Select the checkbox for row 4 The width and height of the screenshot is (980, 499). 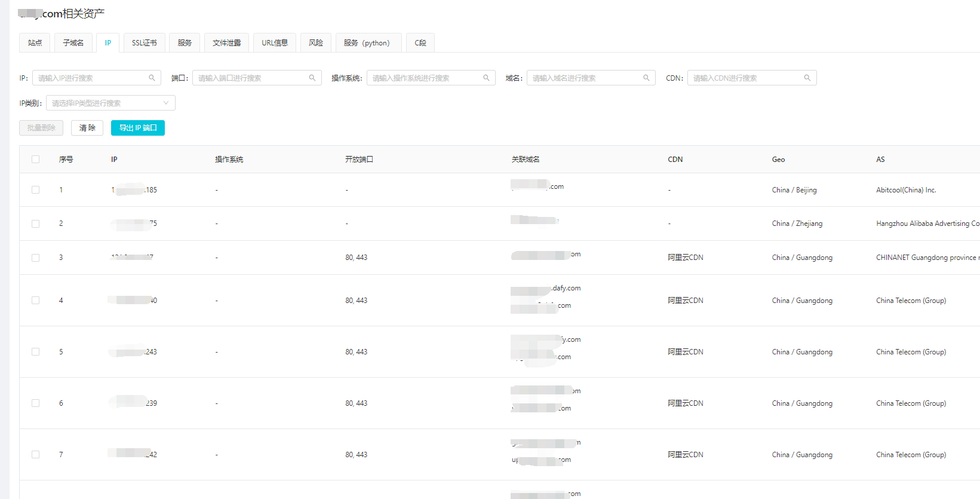click(x=36, y=301)
